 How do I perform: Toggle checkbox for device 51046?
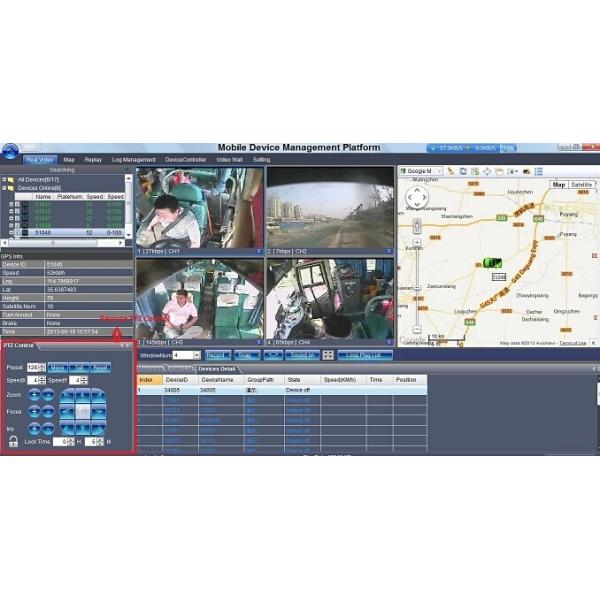[18, 232]
